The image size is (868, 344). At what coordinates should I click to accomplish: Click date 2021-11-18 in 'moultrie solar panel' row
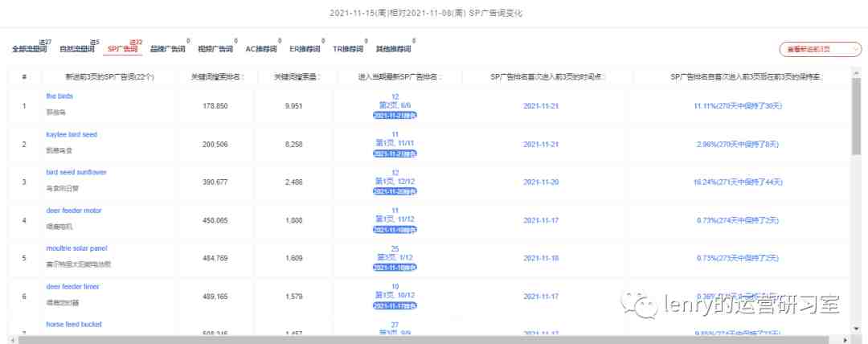pos(541,258)
